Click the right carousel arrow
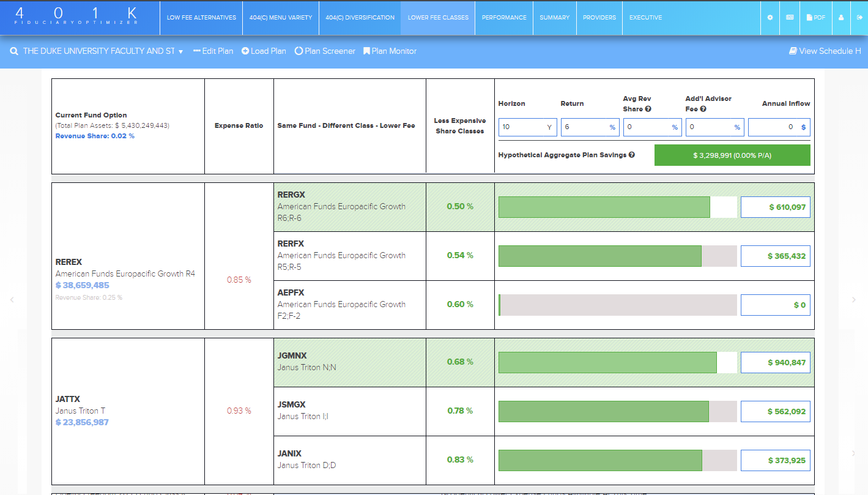 [x=854, y=300]
